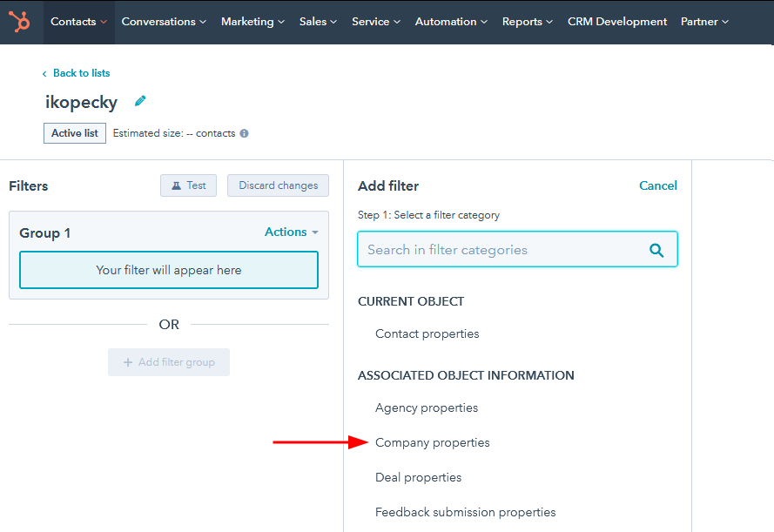Click the Discard changes button
This screenshot has width=774, height=532.
click(x=277, y=185)
